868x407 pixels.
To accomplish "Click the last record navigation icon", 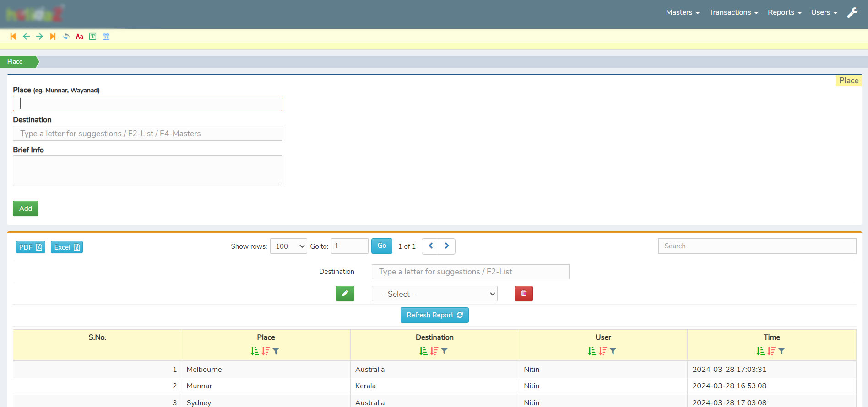I will click(x=53, y=37).
